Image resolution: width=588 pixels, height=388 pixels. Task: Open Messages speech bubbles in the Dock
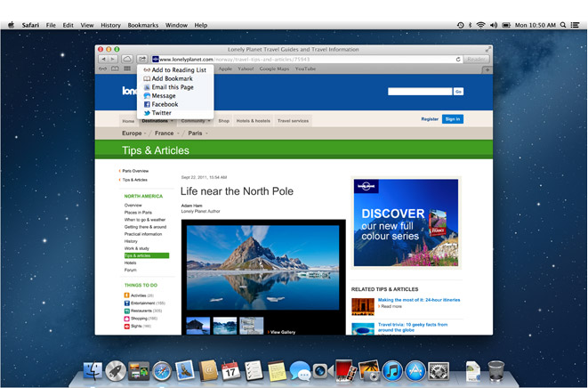[x=300, y=371]
